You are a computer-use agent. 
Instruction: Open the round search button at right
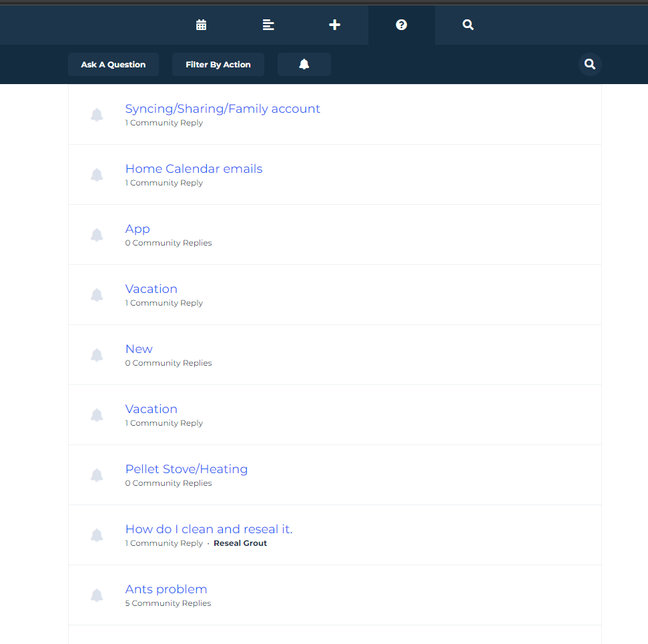(590, 64)
